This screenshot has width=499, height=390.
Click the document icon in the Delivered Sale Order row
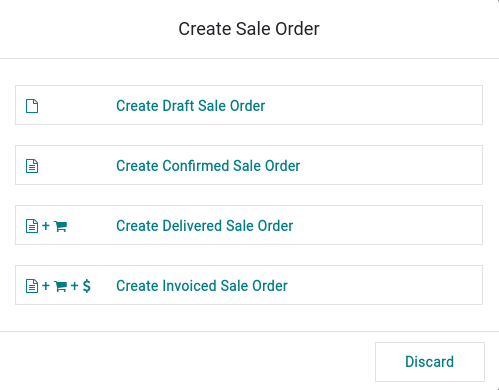[x=32, y=226]
